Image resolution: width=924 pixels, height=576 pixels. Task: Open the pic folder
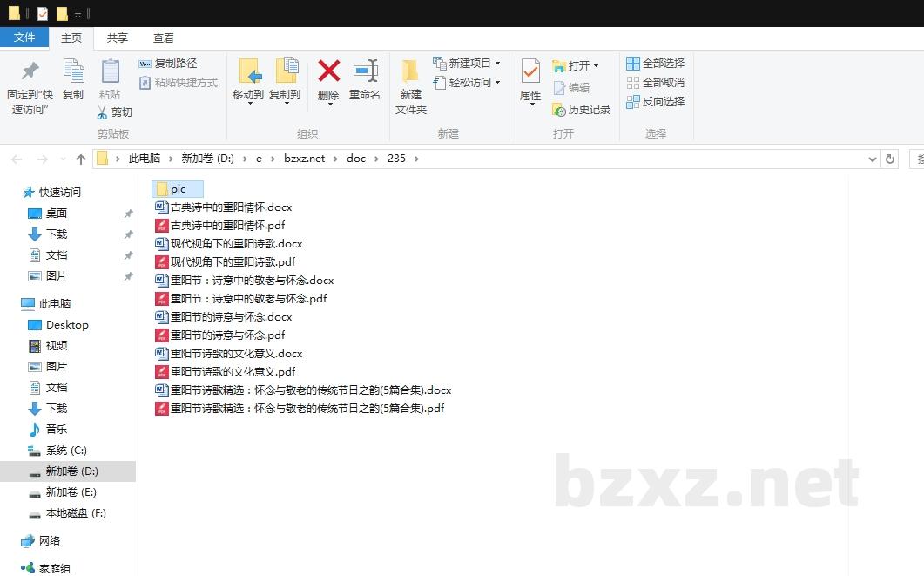click(x=177, y=188)
